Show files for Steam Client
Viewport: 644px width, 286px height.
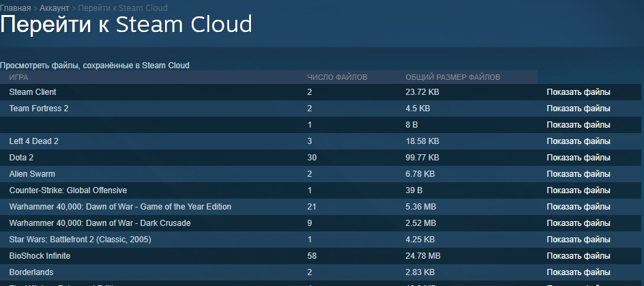[x=579, y=92]
